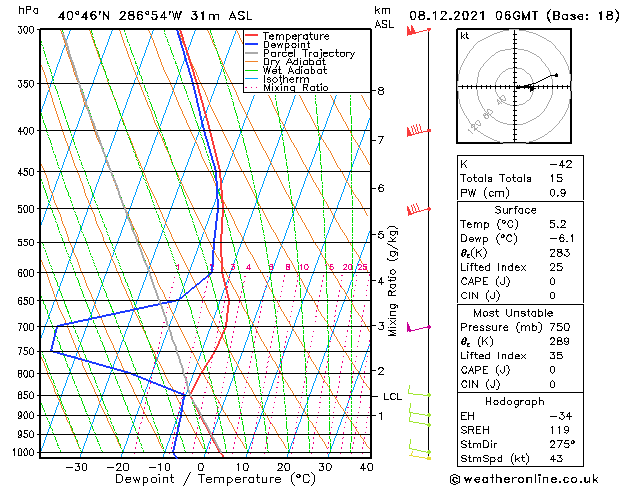Click the K index value -42
629x486 pixels.
[561, 164]
